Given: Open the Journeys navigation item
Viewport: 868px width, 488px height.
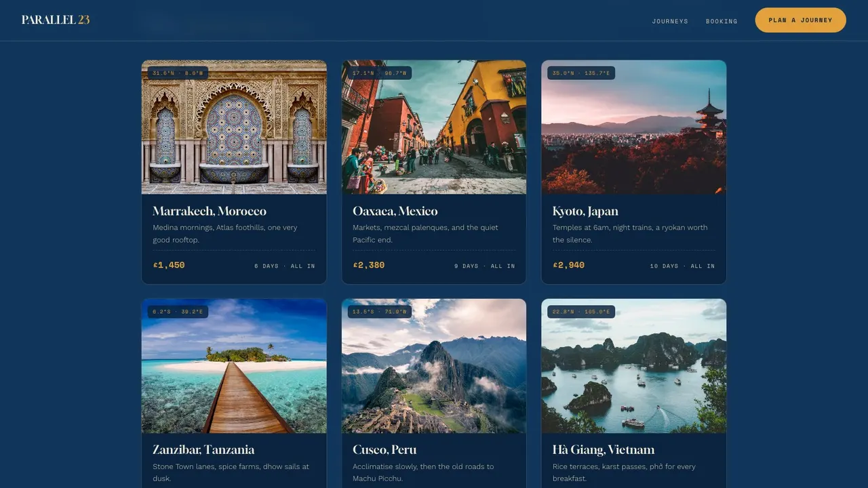Looking at the screenshot, I should pyautogui.click(x=670, y=21).
